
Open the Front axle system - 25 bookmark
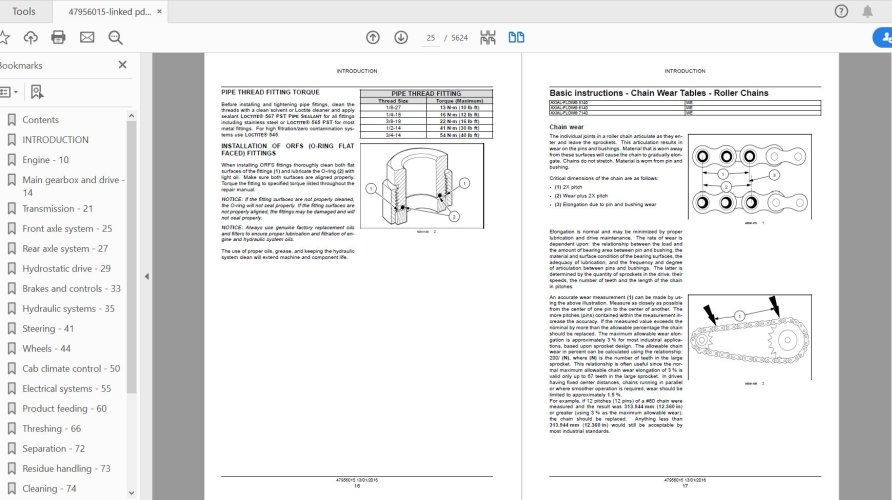(67, 229)
